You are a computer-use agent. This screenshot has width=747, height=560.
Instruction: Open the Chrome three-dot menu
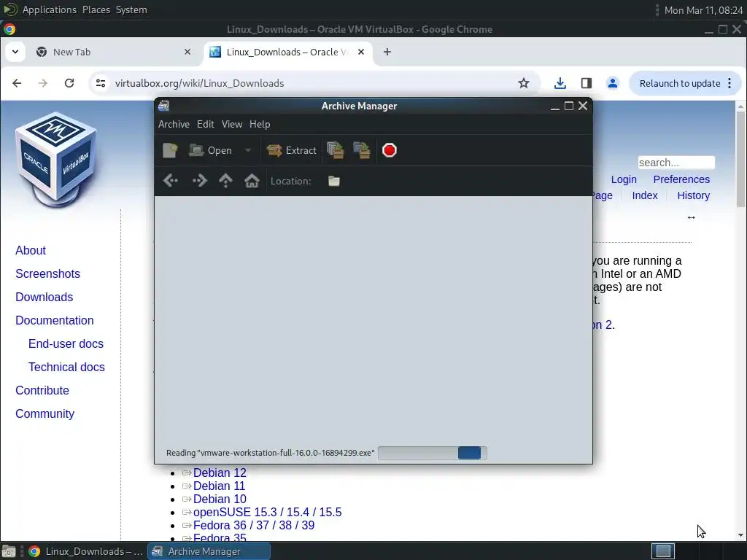click(x=729, y=83)
